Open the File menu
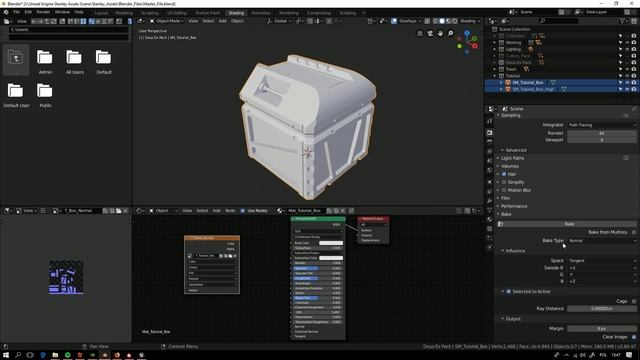 pyautogui.click(x=16, y=12)
